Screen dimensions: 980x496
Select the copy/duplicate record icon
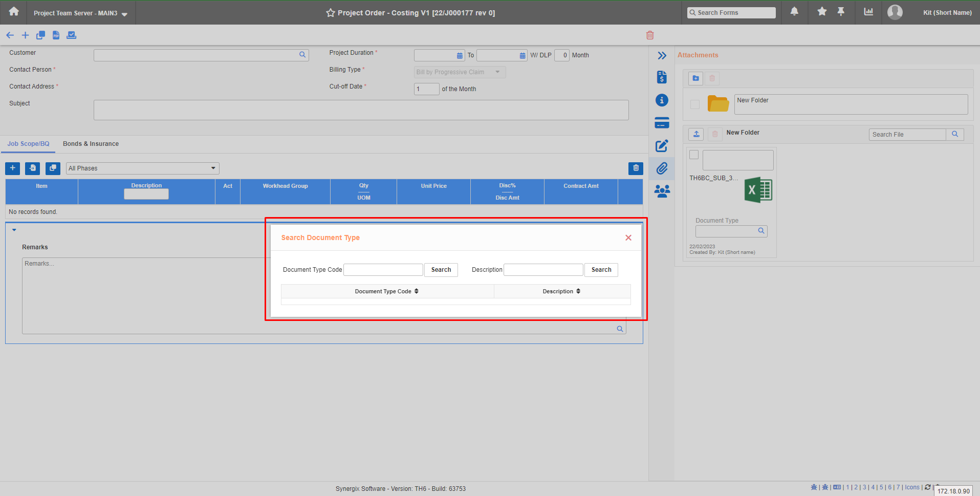coord(40,35)
